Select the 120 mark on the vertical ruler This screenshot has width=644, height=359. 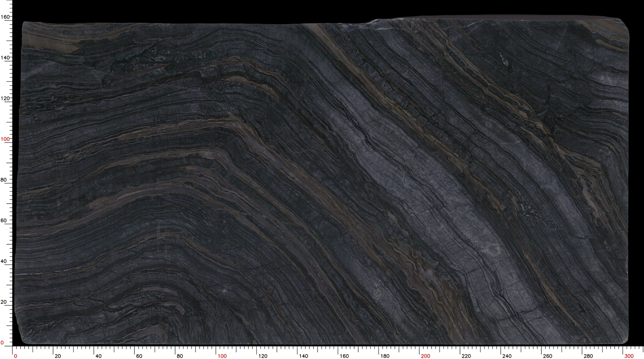(5, 98)
